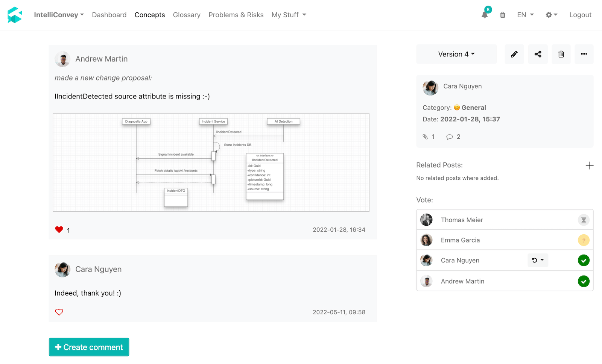Click Cara Nguyen's avatar in post details
Screen dimensions: 602x364
tap(430, 88)
